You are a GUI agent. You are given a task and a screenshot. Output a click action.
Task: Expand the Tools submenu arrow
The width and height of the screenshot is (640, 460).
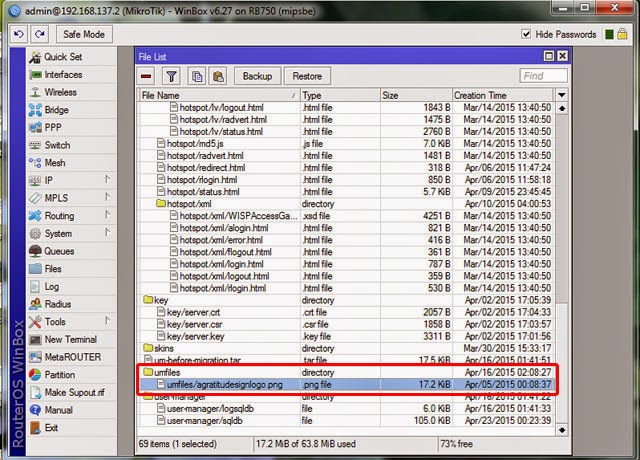coord(107,320)
